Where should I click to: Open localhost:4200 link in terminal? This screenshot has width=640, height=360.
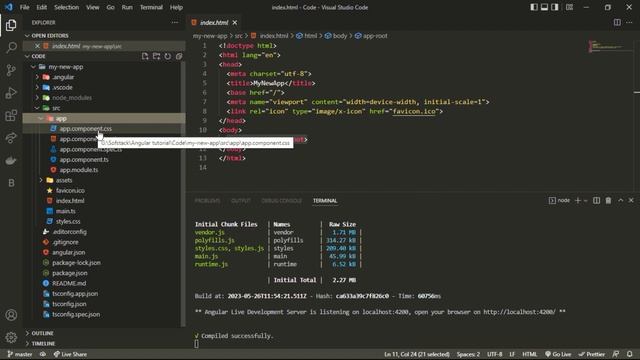519,312
